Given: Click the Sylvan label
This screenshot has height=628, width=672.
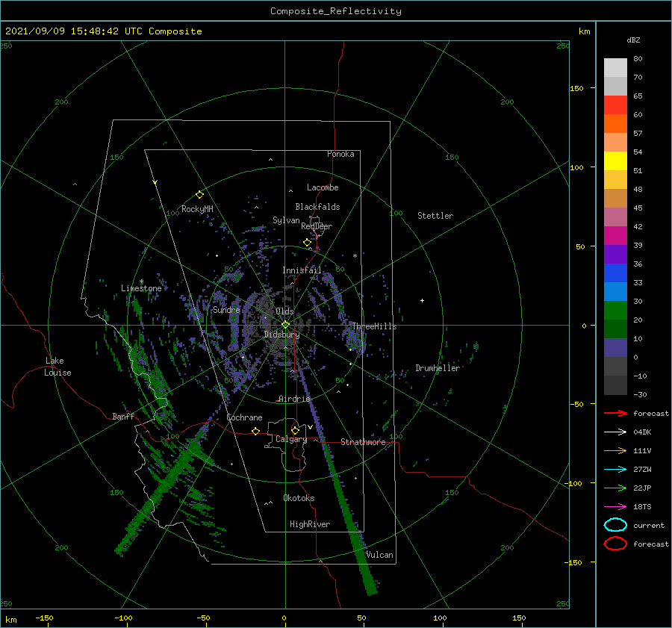Looking at the screenshot, I should click(x=286, y=220).
